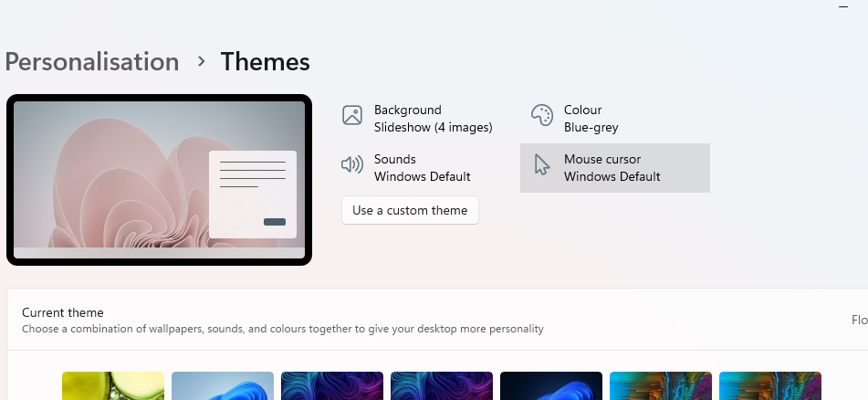Open Sounds Windows Default setting
The height and width of the screenshot is (400, 868).
tap(425, 168)
